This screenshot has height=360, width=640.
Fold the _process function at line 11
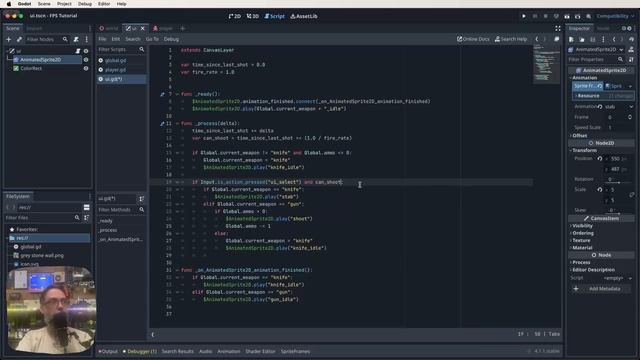coord(178,123)
